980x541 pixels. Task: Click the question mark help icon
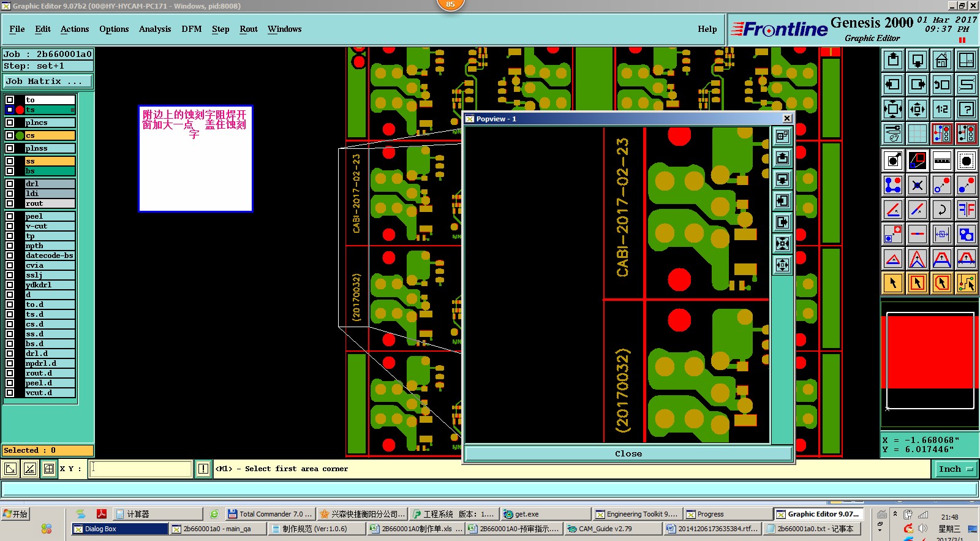967,109
